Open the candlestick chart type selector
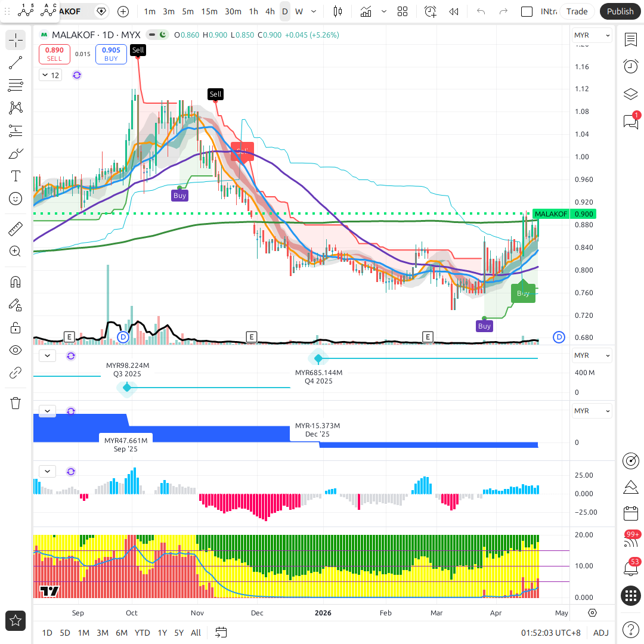The width and height of the screenshot is (644, 644). point(338,11)
